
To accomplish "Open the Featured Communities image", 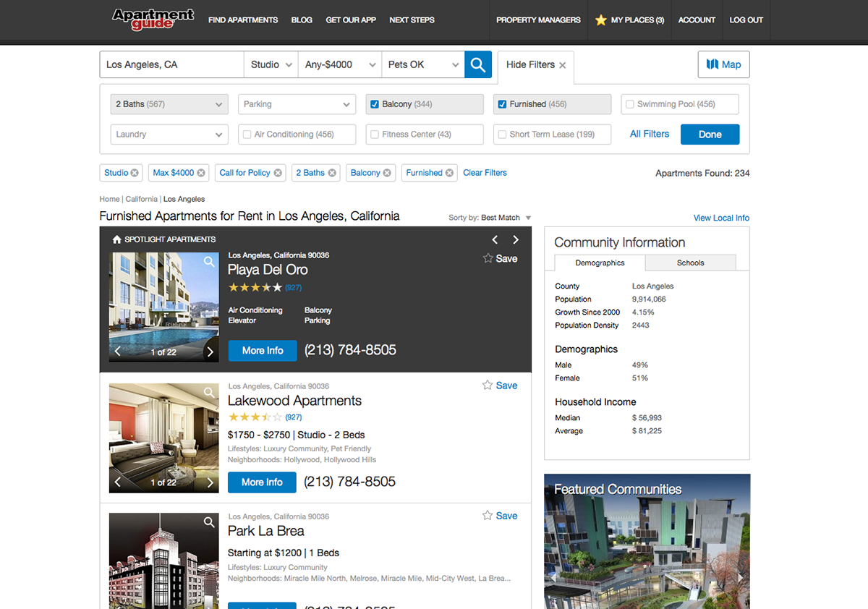I will pyautogui.click(x=647, y=541).
